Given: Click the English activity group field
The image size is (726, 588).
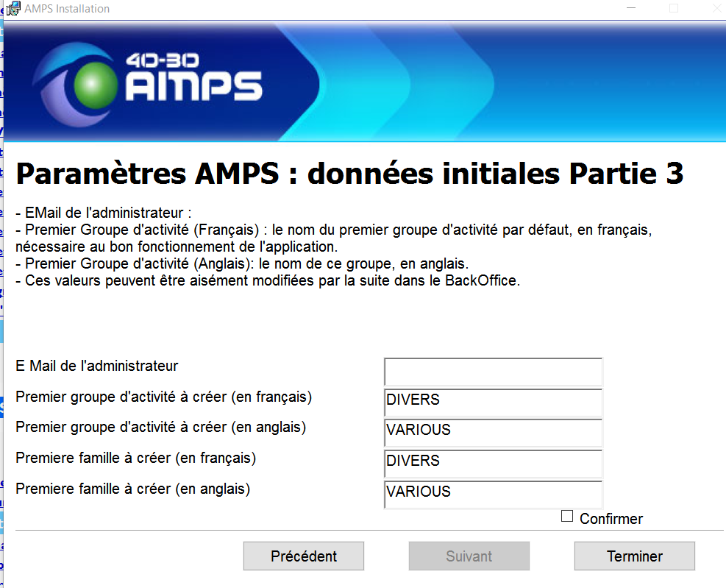Looking at the screenshot, I should (x=493, y=433).
